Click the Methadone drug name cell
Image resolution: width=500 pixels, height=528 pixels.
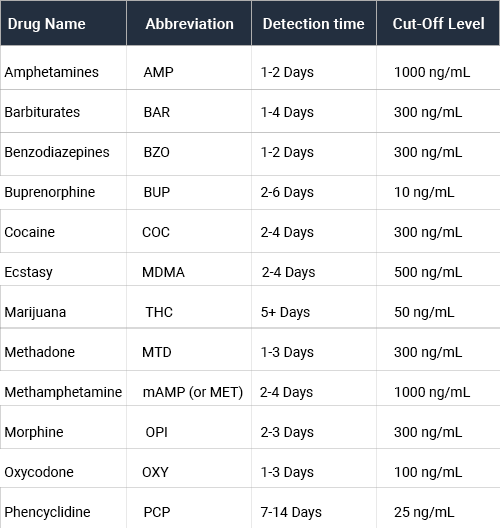pos(63,350)
